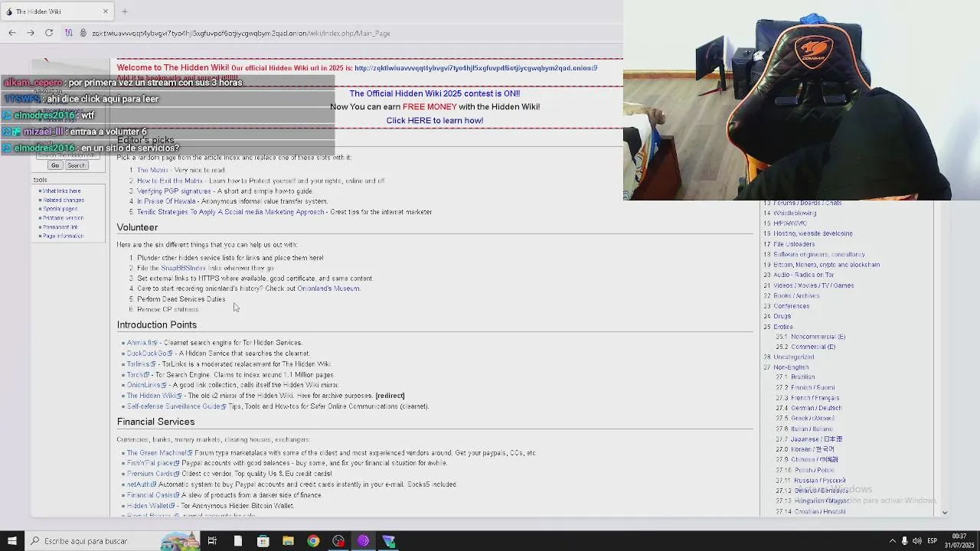
Task: Open Permanent link in tools
Action: (x=60, y=227)
